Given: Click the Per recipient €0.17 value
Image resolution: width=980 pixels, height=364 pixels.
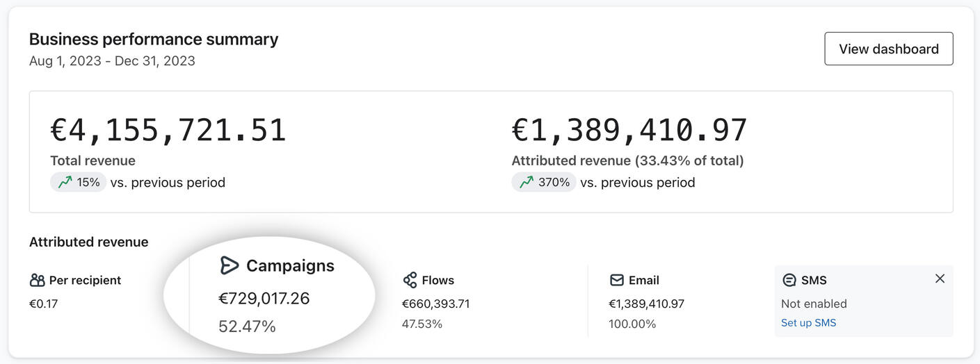Looking at the screenshot, I should (43, 304).
